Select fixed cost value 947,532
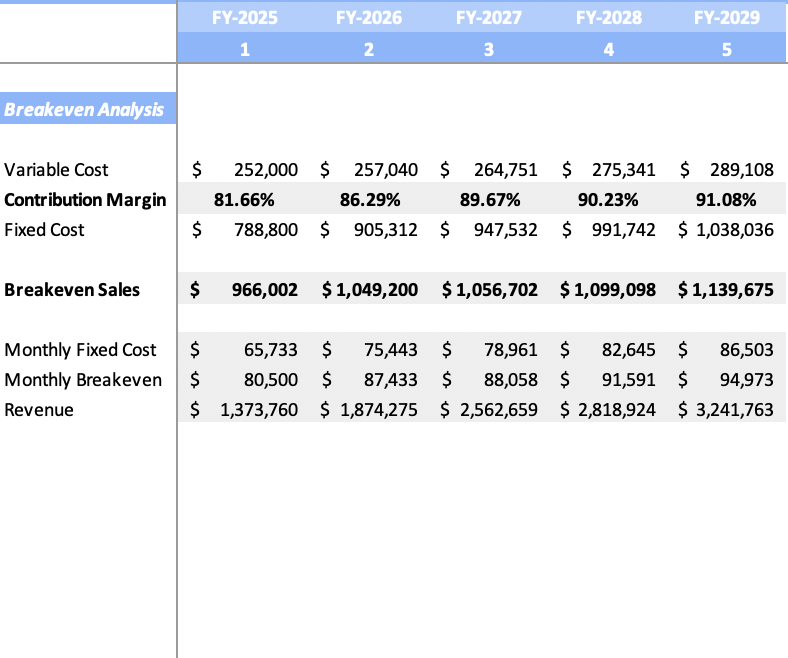 (x=506, y=230)
